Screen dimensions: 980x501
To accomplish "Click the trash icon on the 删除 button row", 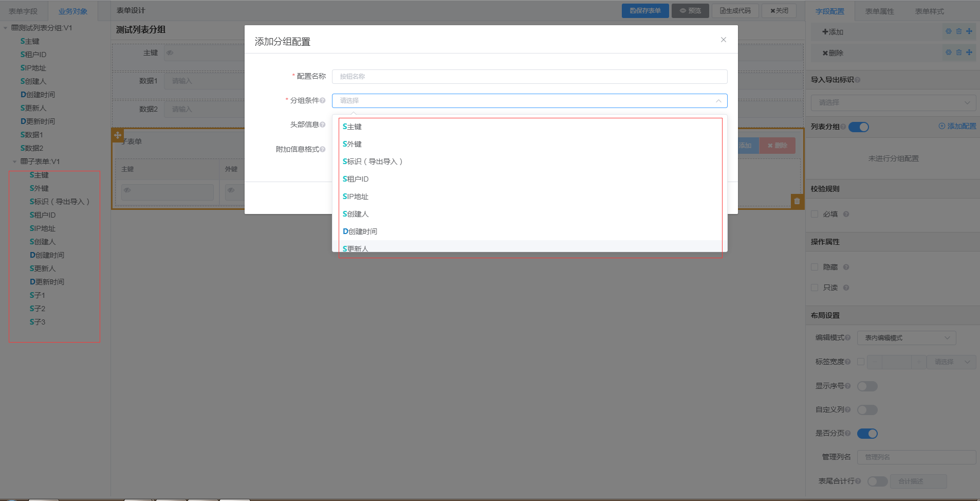I will 959,52.
